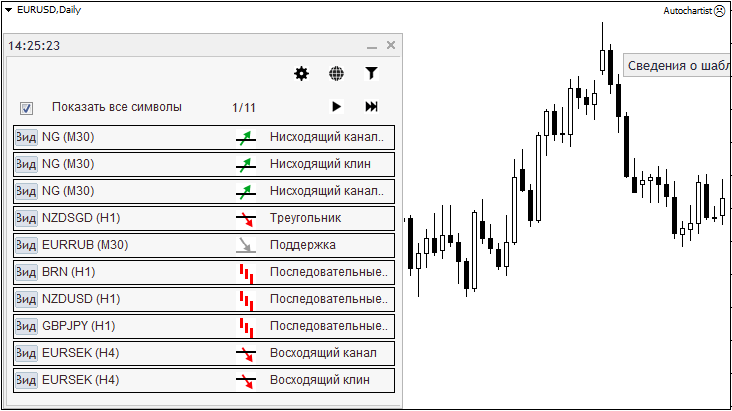Image resolution: width=732 pixels, height=411 pixels.
Task: Click the green wedge icon for 'Нисходящий клин'
Action: coord(246,164)
